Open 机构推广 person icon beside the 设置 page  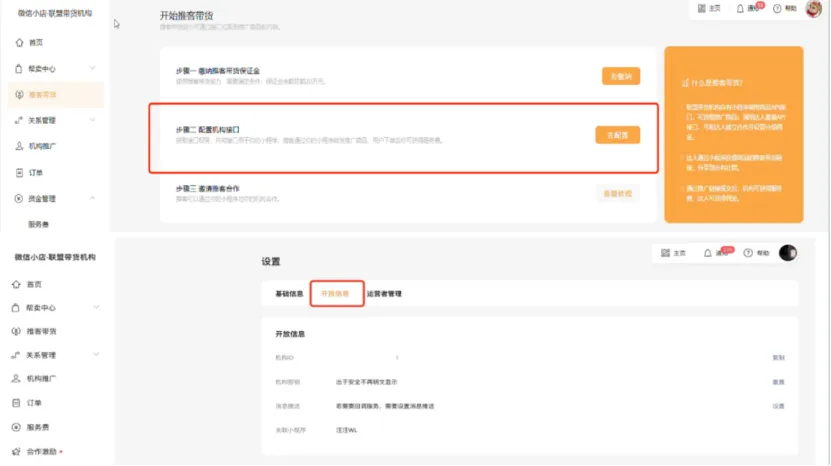pyautogui.click(x=16, y=379)
